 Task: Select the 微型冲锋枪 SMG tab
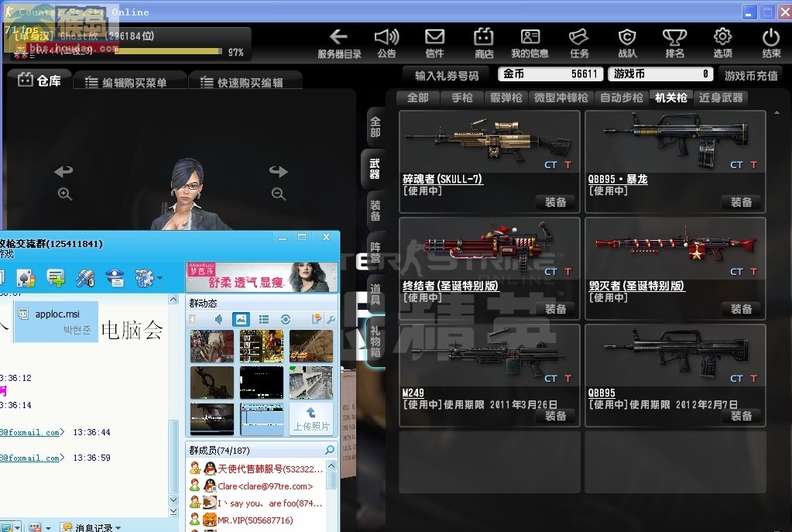[x=561, y=98]
